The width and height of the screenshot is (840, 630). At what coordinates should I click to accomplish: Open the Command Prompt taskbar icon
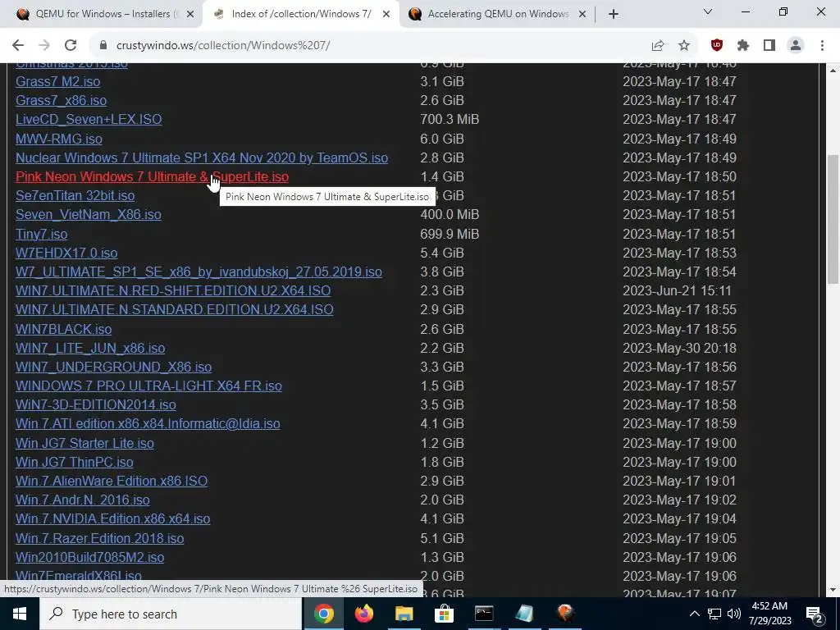484,614
